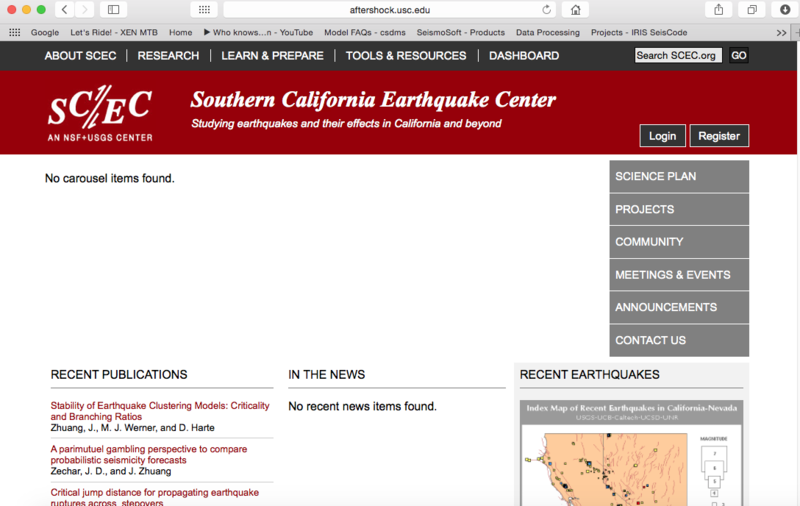
Task: Click the Login button
Action: pyautogui.click(x=662, y=136)
